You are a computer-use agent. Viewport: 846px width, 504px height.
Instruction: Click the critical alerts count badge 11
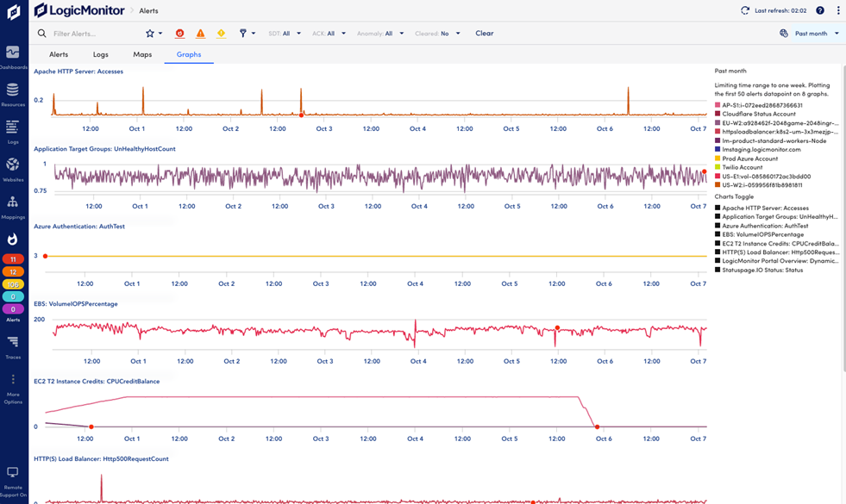(x=13, y=259)
